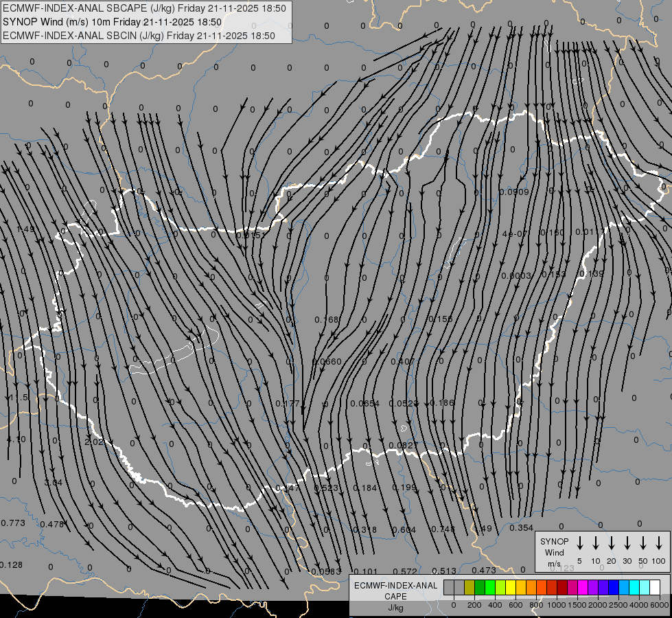Click the 0.773 grid value
The width and height of the screenshot is (672, 618).
(13, 523)
